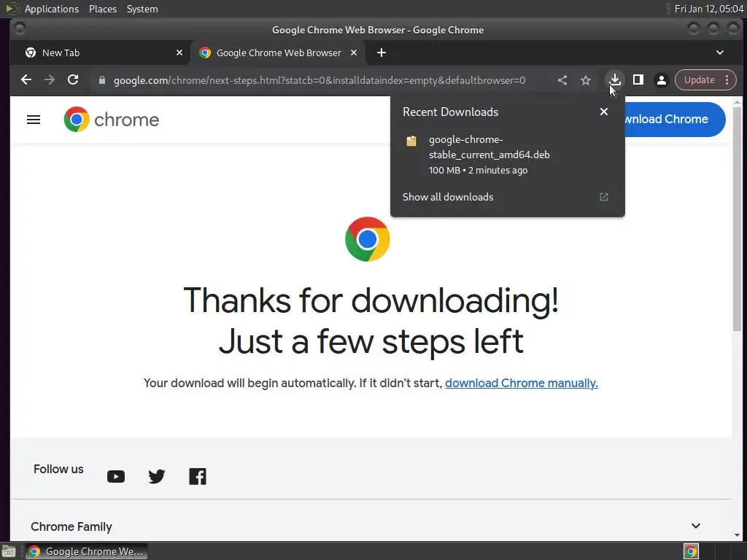The height and width of the screenshot is (560, 747).
Task: Open the Applications menu
Action: [52, 9]
